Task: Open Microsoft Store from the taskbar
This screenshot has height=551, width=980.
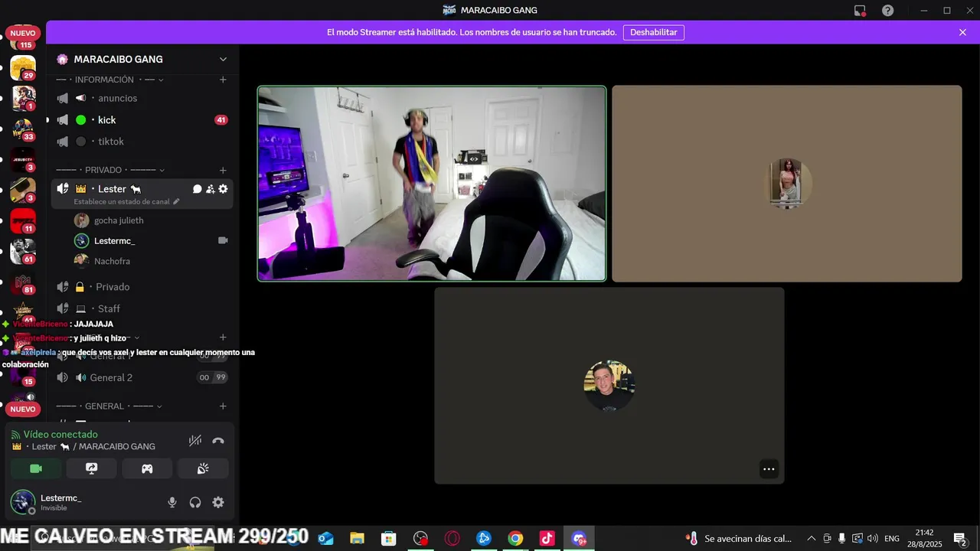Action: (389, 539)
